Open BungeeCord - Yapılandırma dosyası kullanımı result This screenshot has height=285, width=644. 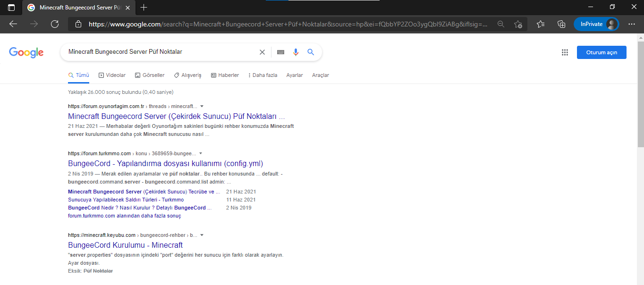pyautogui.click(x=165, y=164)
